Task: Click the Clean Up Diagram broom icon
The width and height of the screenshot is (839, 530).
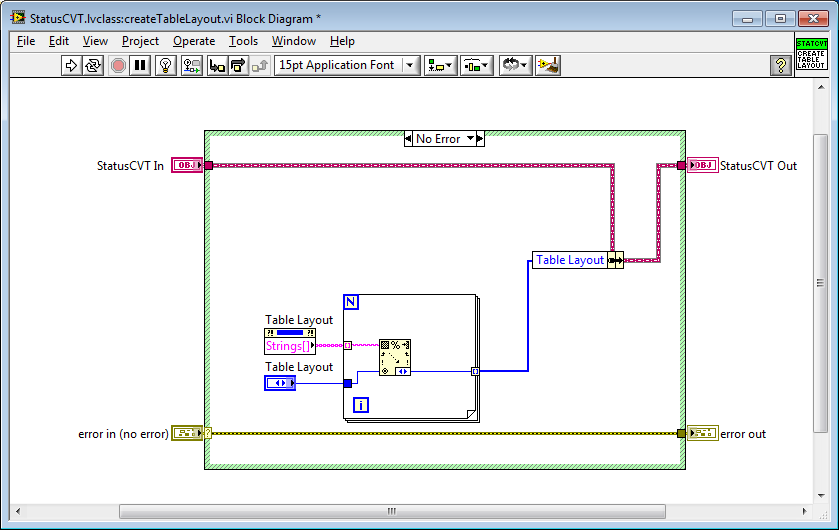Action: pyautogui.click(x=548, y=65)
